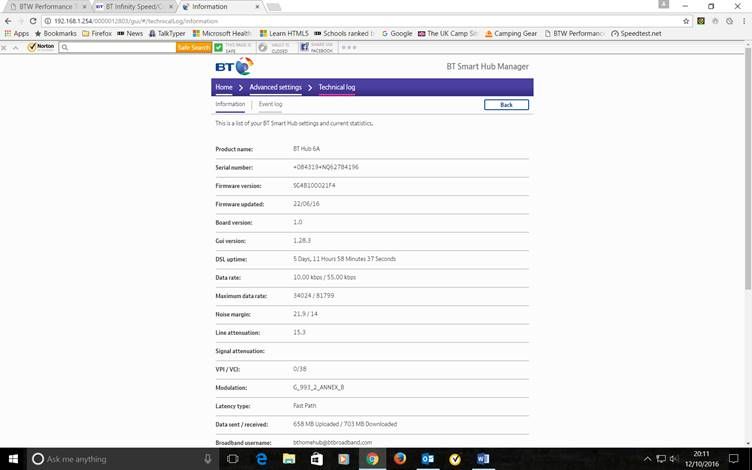Click firmware version value SG4B100021F4
Viewport: 752px width, 470px height.
point(314,186)
